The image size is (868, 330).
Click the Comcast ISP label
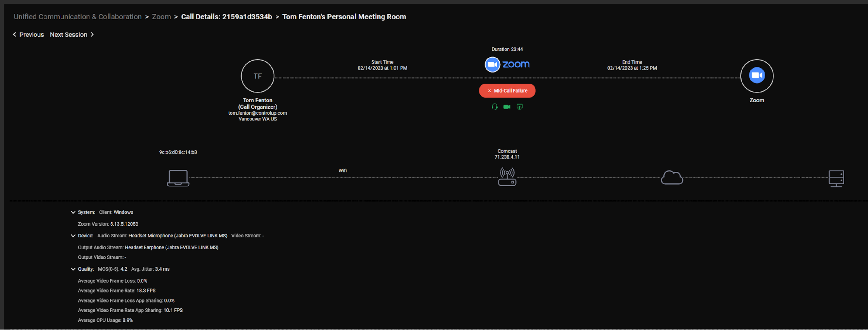pyautogui.click(x=507, y=151)
